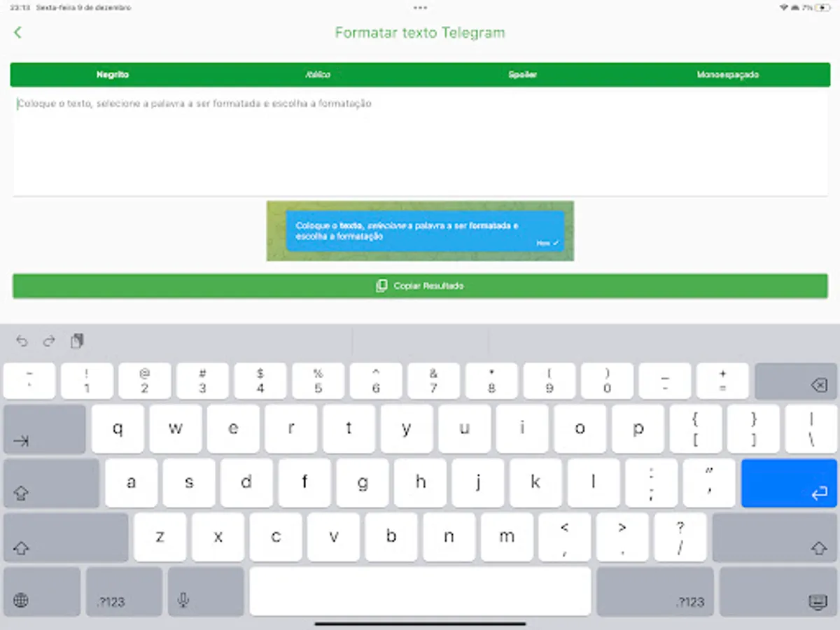Click the Telegram preview message bubble

[425, 231]
